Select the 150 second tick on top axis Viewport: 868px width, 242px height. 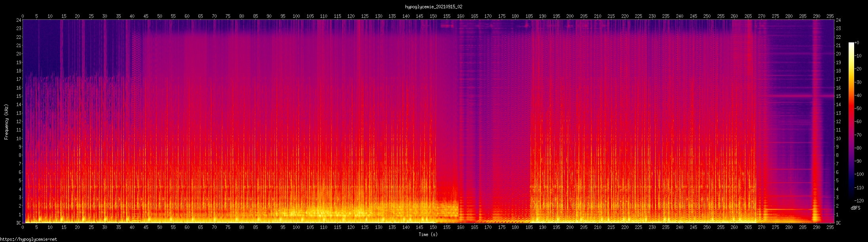[x=433, y=16]
